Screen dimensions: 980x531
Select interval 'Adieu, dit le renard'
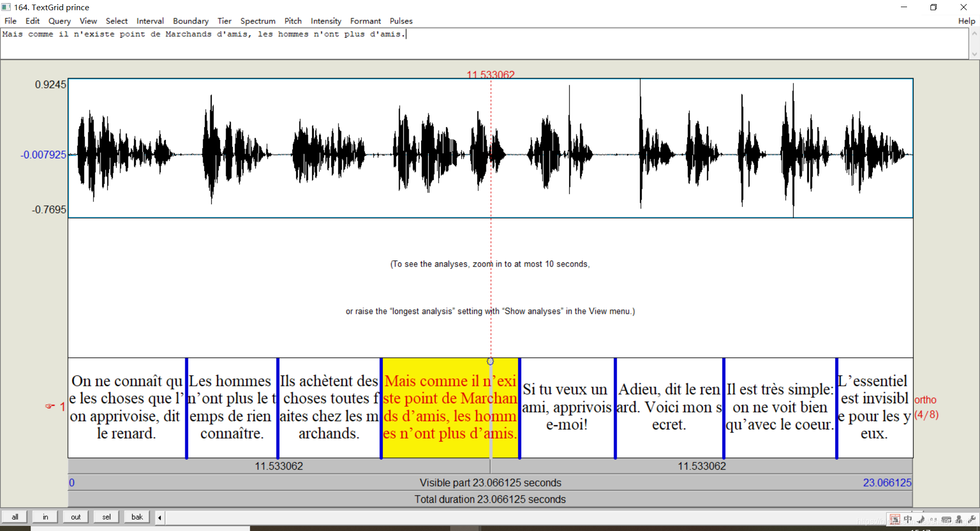(669, 407)
